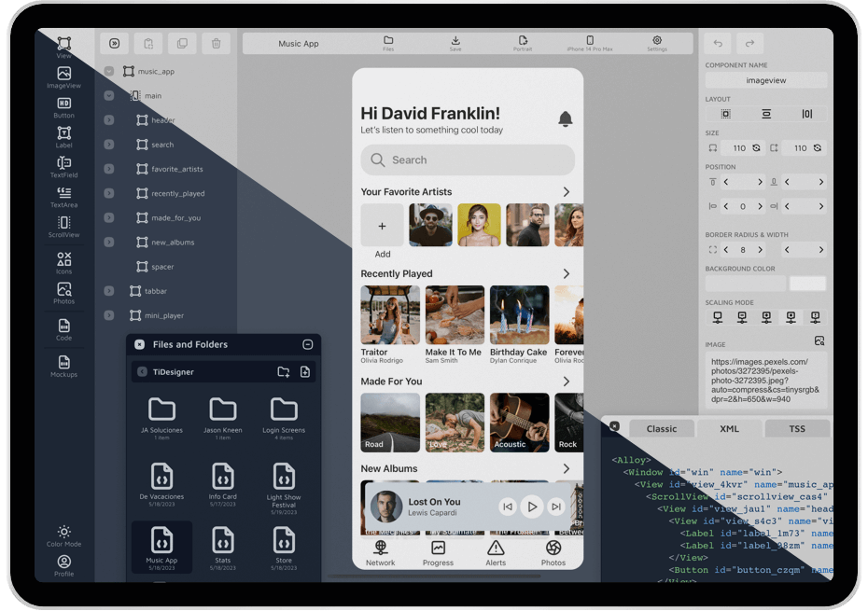Viewport: 868px width, 611px height.
Task: Click the background color swatch
Action: (x=745, y=283)
